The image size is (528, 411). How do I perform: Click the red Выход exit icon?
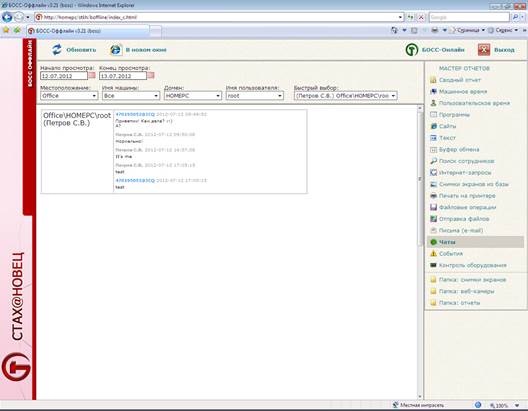coord(484,50)
